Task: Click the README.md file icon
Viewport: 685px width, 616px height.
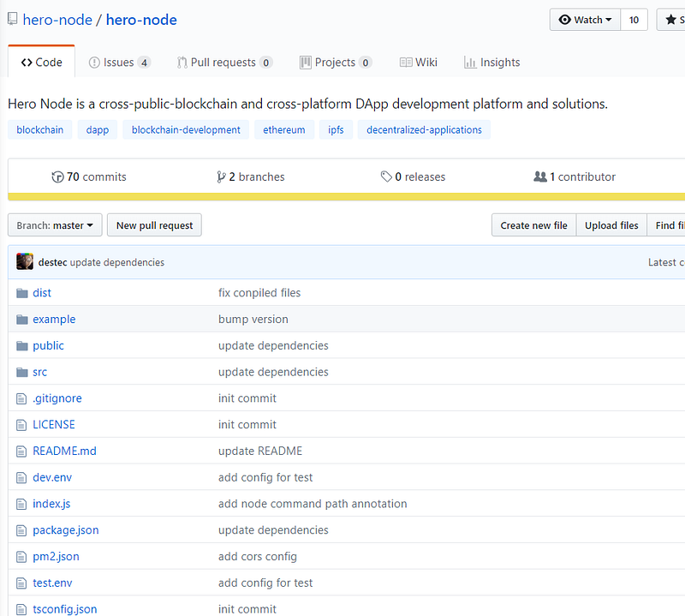Action: click(x=22, y=451)
